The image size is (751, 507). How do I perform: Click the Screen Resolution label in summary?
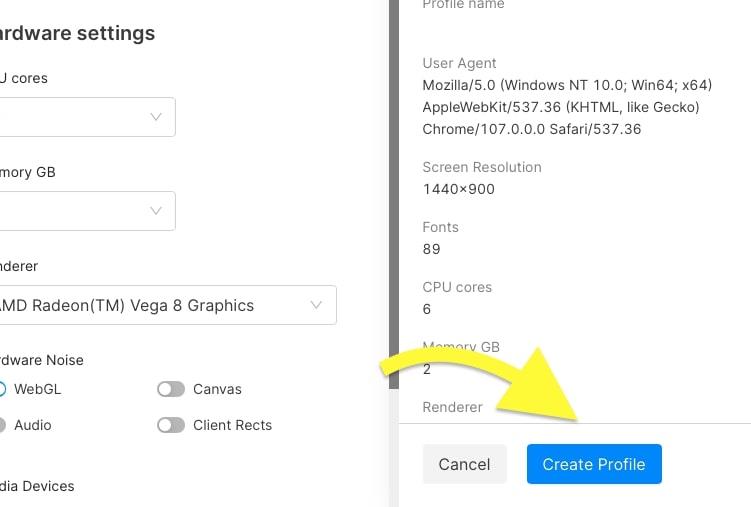482,167
